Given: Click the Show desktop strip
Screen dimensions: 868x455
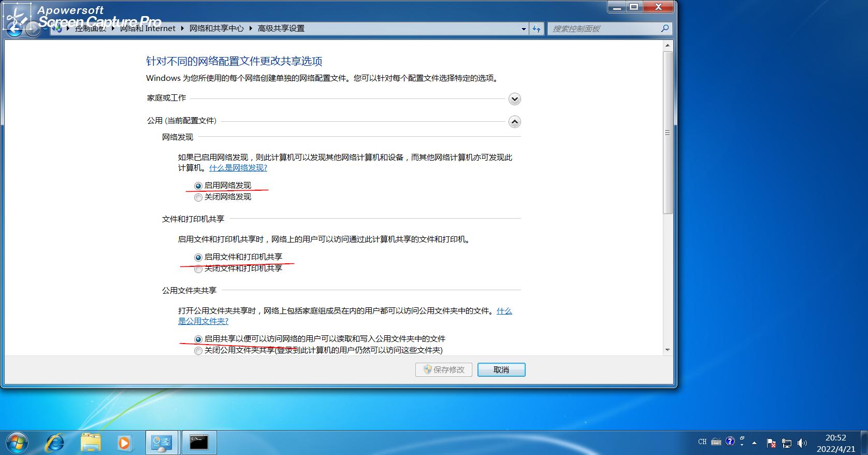Looking at the screenshot, I should click(864, 443).
